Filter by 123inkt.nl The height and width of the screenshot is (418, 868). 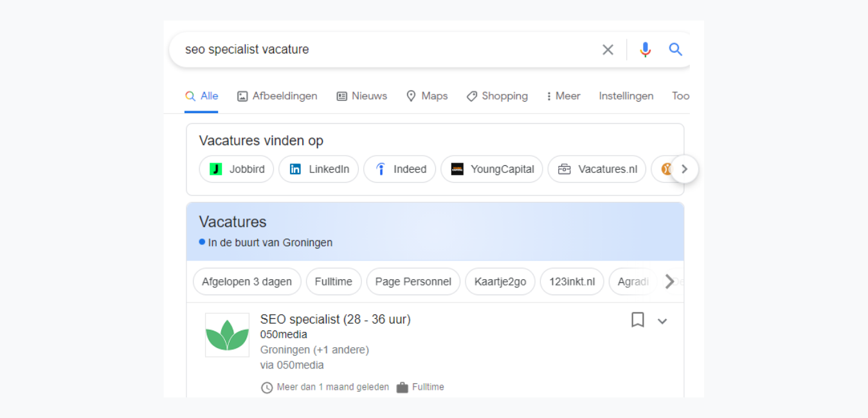(572, 282)
